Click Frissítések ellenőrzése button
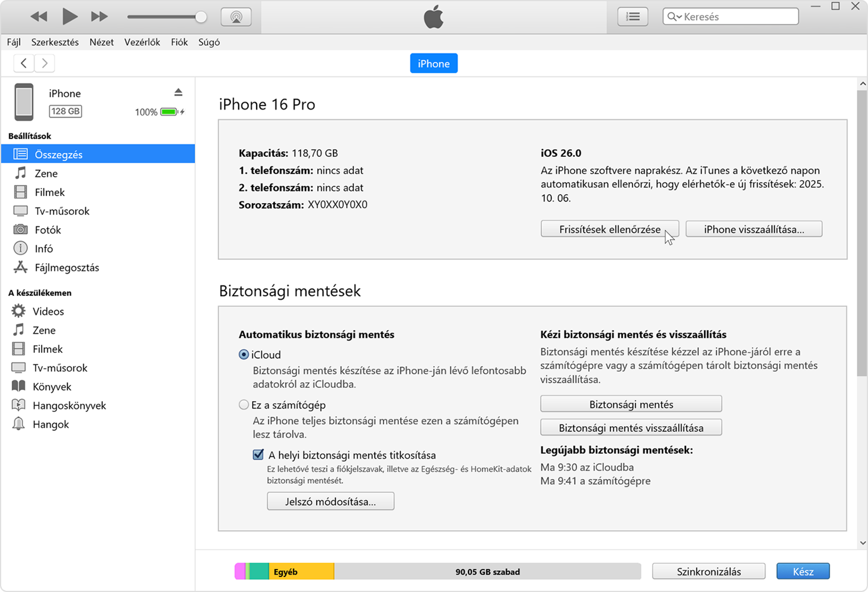The image size is (868, 592). click(609, 229)
